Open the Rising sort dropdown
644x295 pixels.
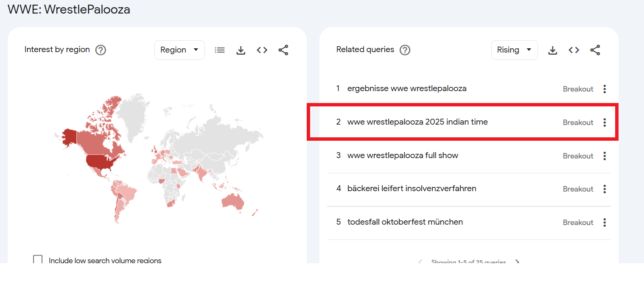click(x=514, y=50)
